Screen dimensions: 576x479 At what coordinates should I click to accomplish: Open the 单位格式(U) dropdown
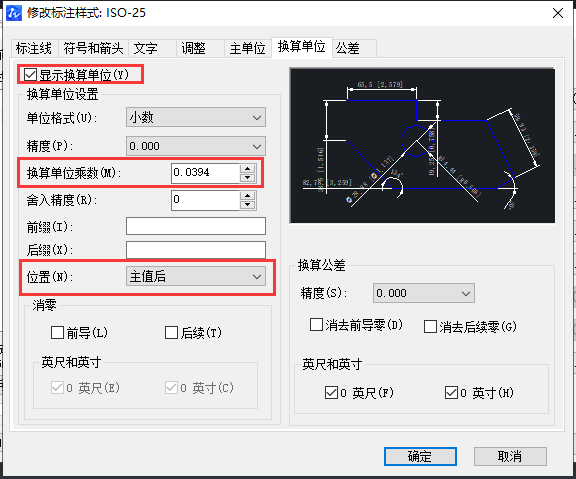[196, 118]
